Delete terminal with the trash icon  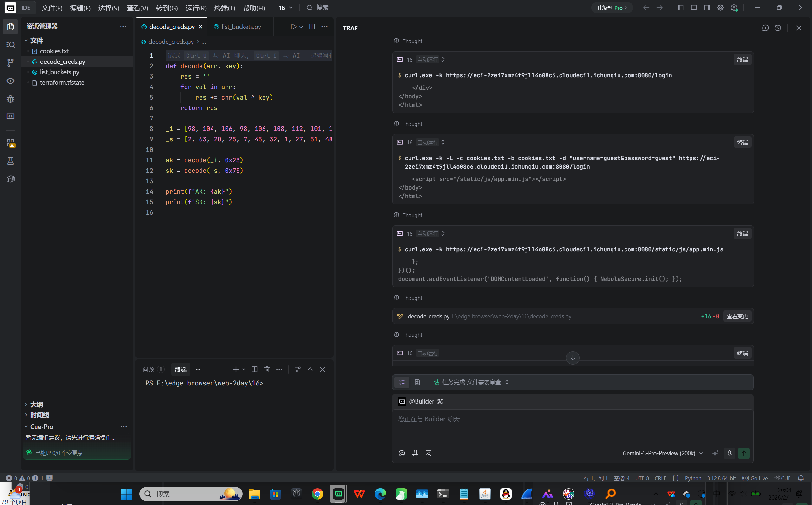(267, 369)
